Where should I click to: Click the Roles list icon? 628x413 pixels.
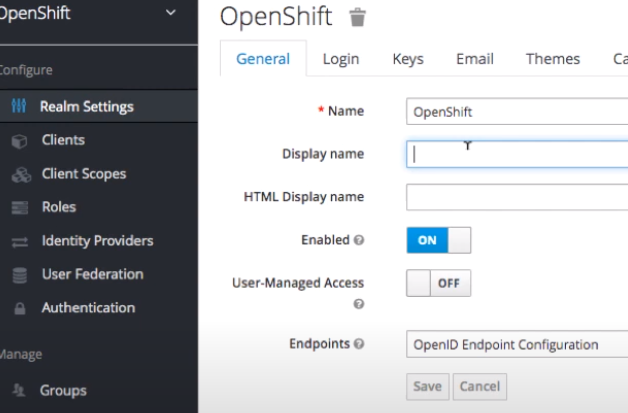click(20, 208)
